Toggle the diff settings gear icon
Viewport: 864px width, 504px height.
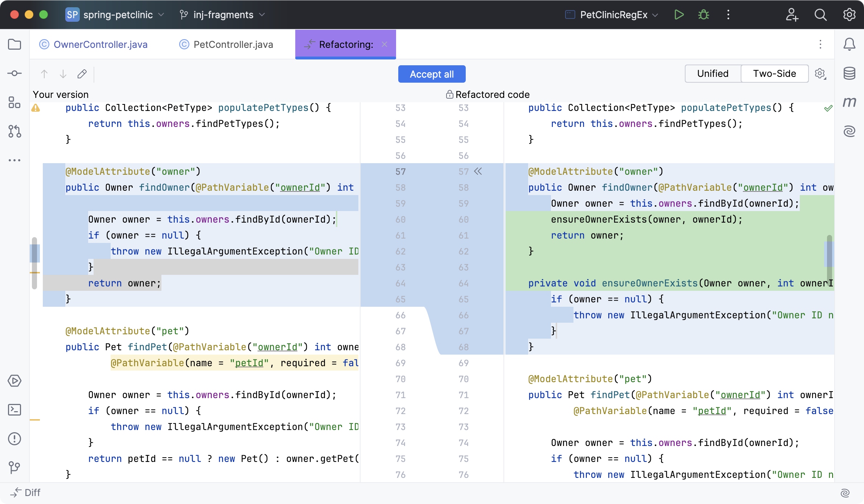[x=819, y=73]
